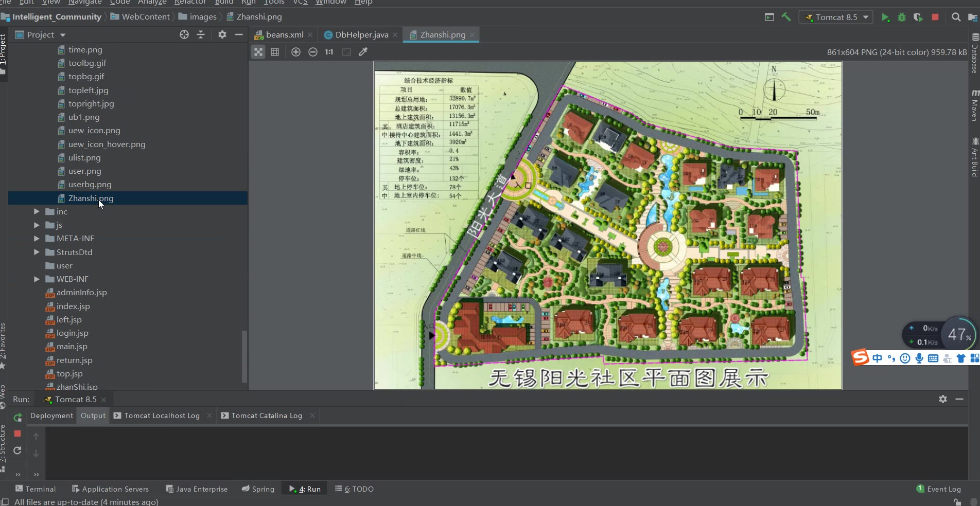
Task: Open the Tomcat 8.5 run configuration dropdown
Action: pyautogui.click(x=836, y=17)
